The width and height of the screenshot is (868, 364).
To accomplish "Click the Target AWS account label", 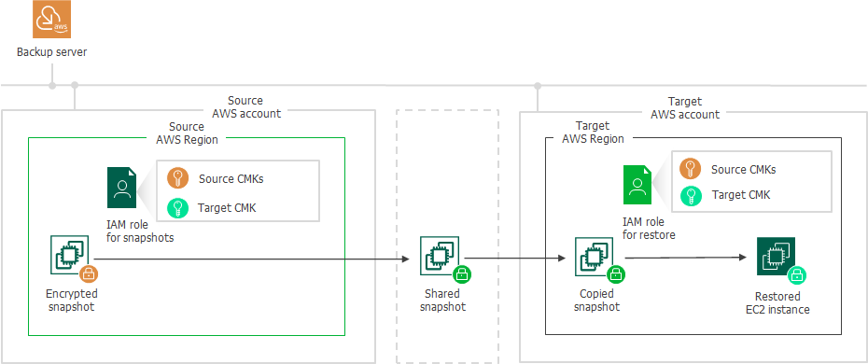I will 685,108.
